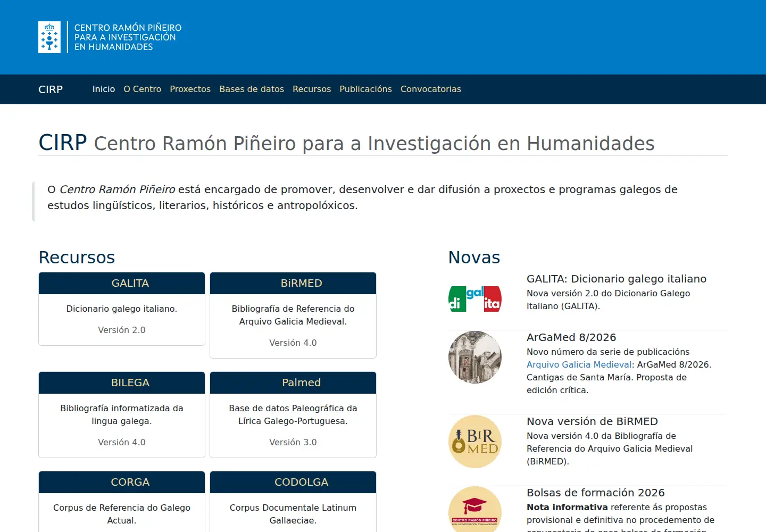Viewport: 766px width, 532px height.
Task: Click 'Bibliografía informatizada da lingua galega.' text
Action: point(122,414)
